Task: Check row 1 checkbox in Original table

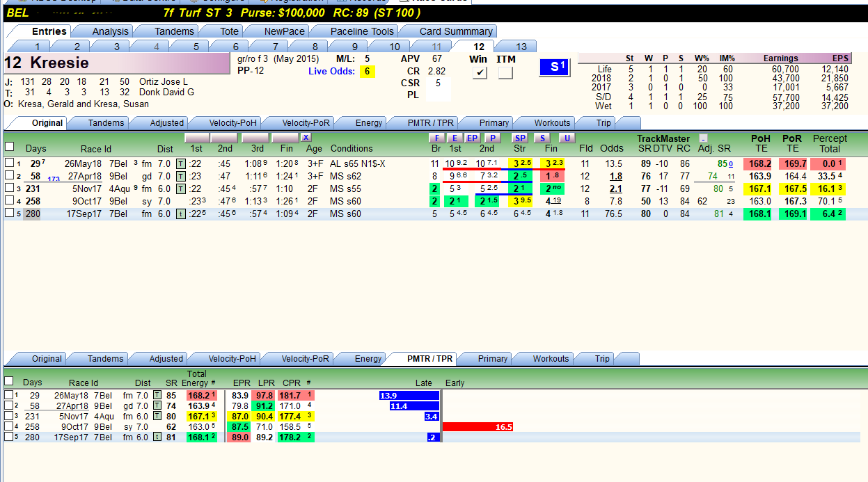Action: click(9, 163)
